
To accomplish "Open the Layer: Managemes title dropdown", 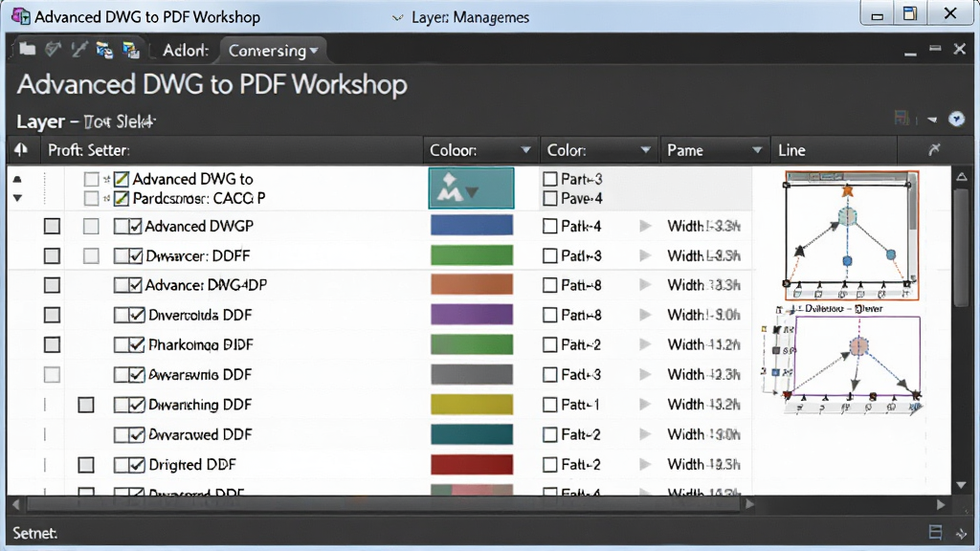I will point(397,17).
